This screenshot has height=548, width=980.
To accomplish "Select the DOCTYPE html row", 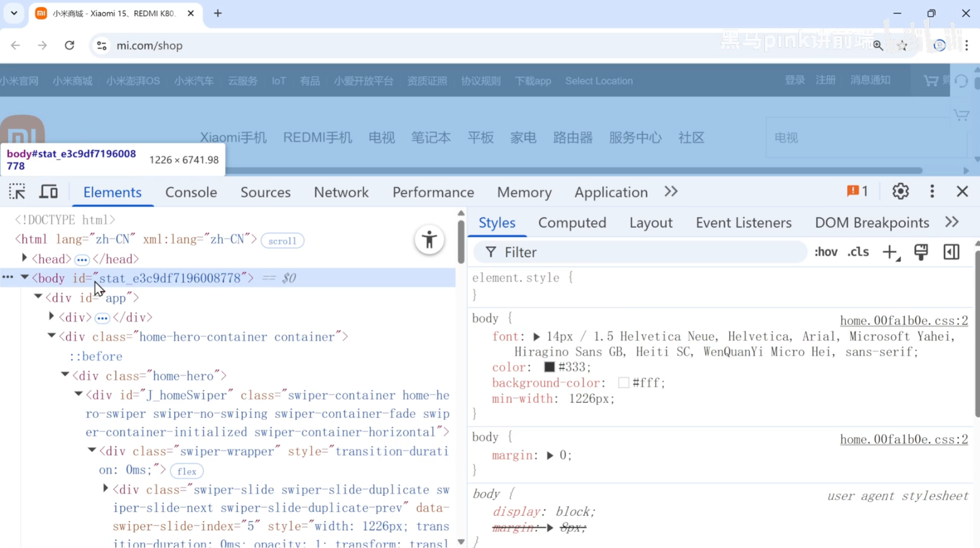I will (65, 220).
